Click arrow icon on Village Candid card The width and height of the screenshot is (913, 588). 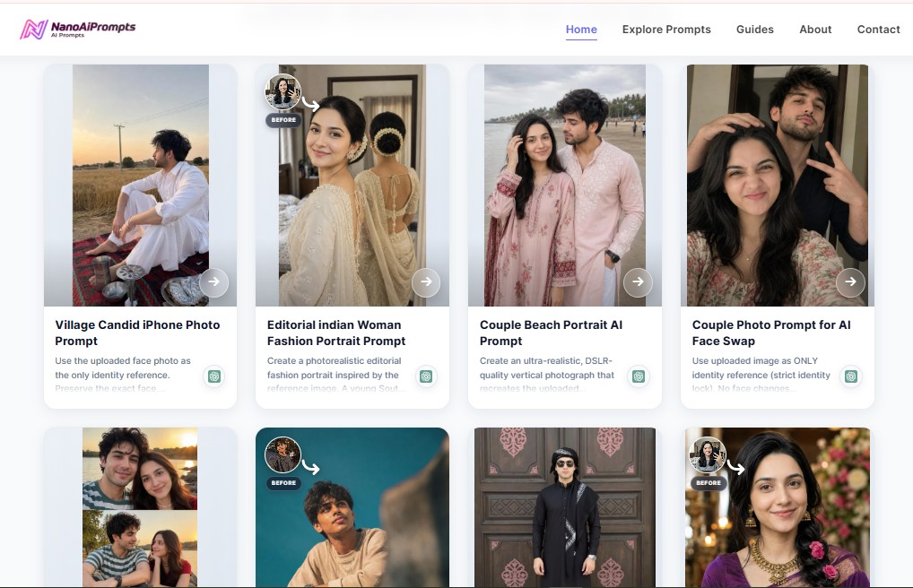[213, 282]
